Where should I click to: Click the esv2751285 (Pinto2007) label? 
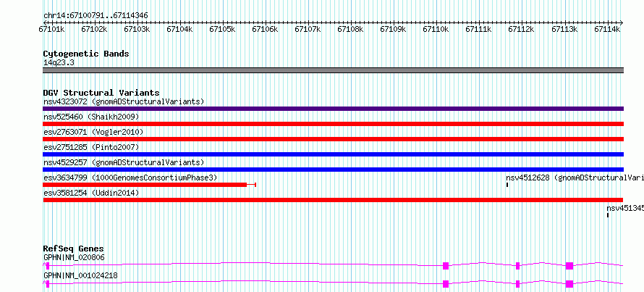91,147
